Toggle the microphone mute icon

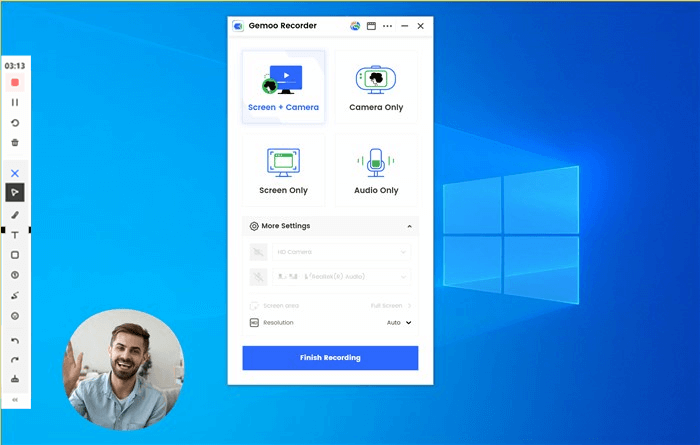click(258, 277)
